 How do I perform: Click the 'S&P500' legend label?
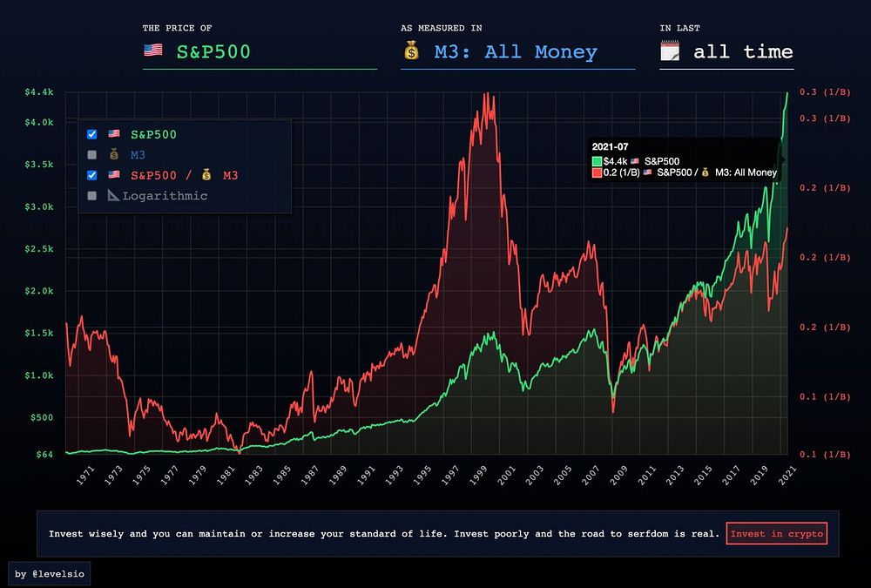tap(154, 134)
